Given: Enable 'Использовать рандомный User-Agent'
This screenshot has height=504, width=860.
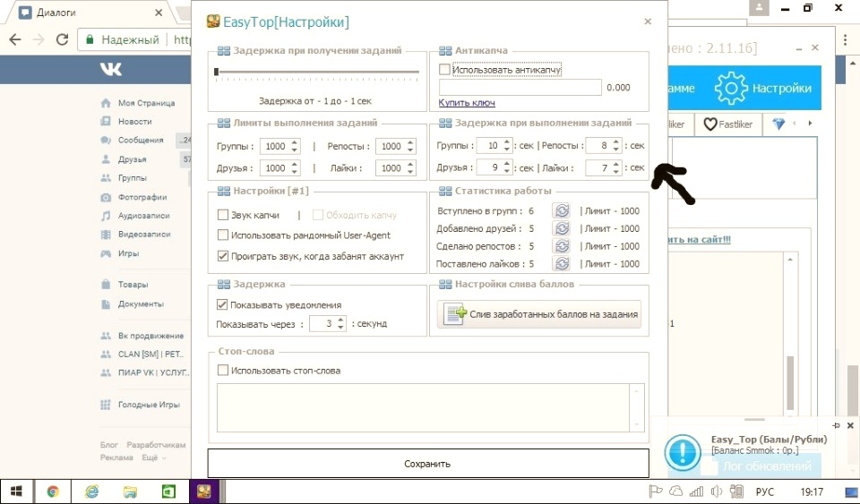Looking at the screenshot, I should pos(223,235).
